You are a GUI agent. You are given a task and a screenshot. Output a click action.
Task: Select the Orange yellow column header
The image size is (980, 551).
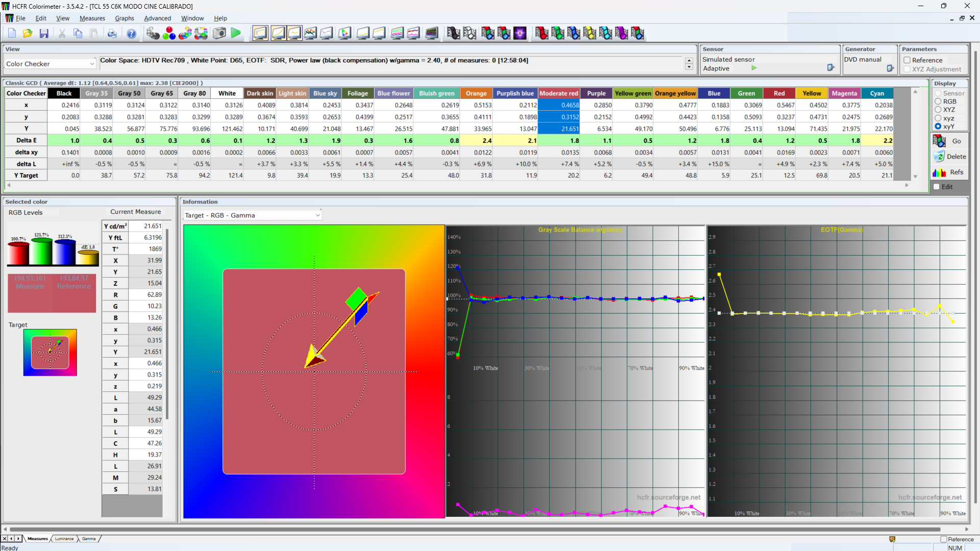pyautogui.click(x=675, y=93)
